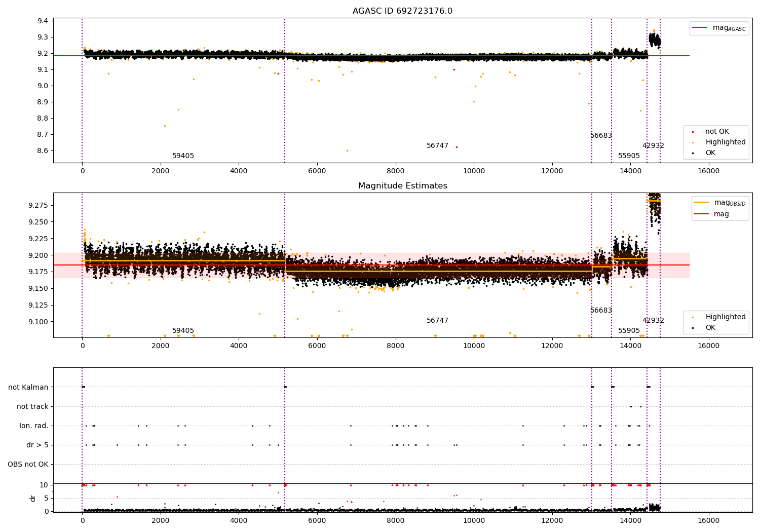The width and height of the screenshot is (760, 532).
Task: Click the 10 tick on the dr axis
Action: coord(44,485)
